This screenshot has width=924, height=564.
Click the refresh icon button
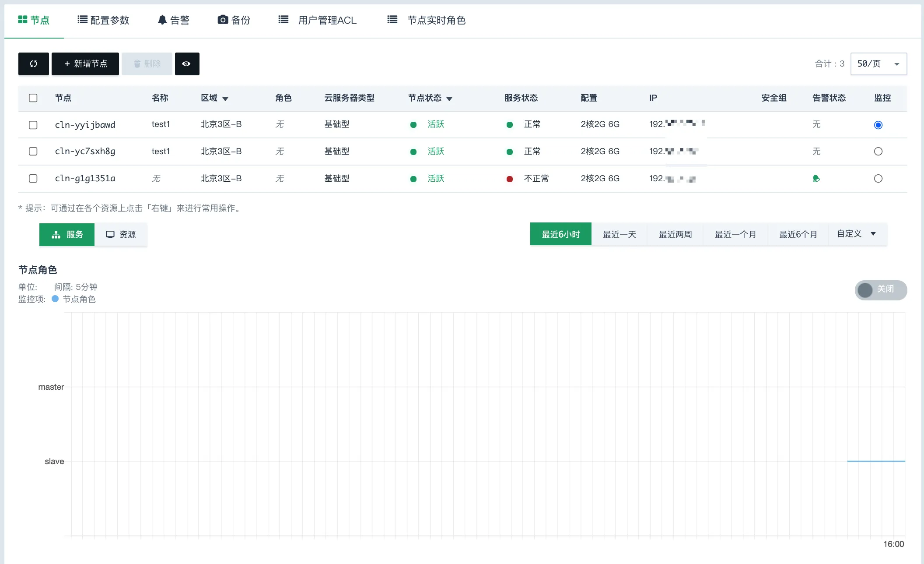point(33,64)
